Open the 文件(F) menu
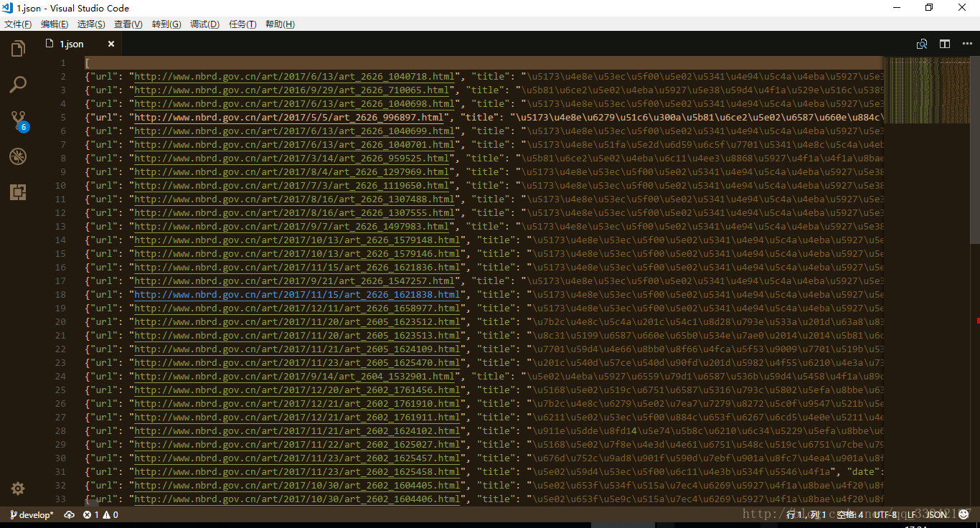Screen dimensions: 980x528 click(18, 24)
